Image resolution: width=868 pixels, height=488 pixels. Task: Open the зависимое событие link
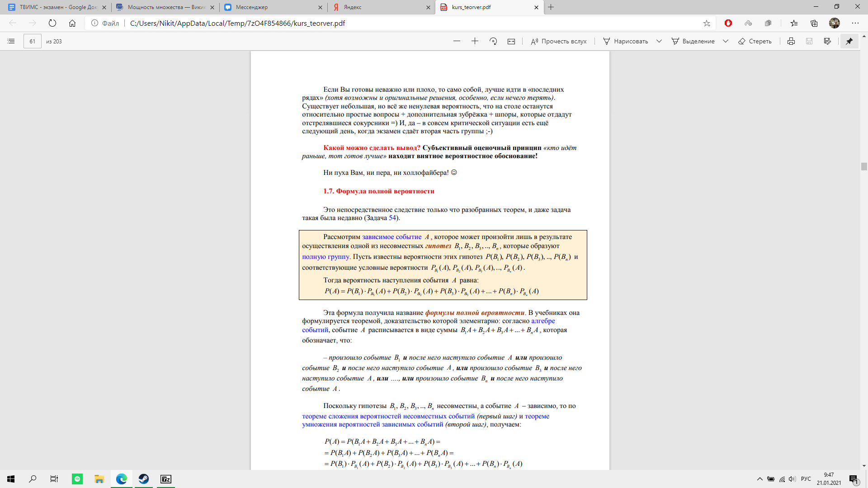tap(392, 237)
